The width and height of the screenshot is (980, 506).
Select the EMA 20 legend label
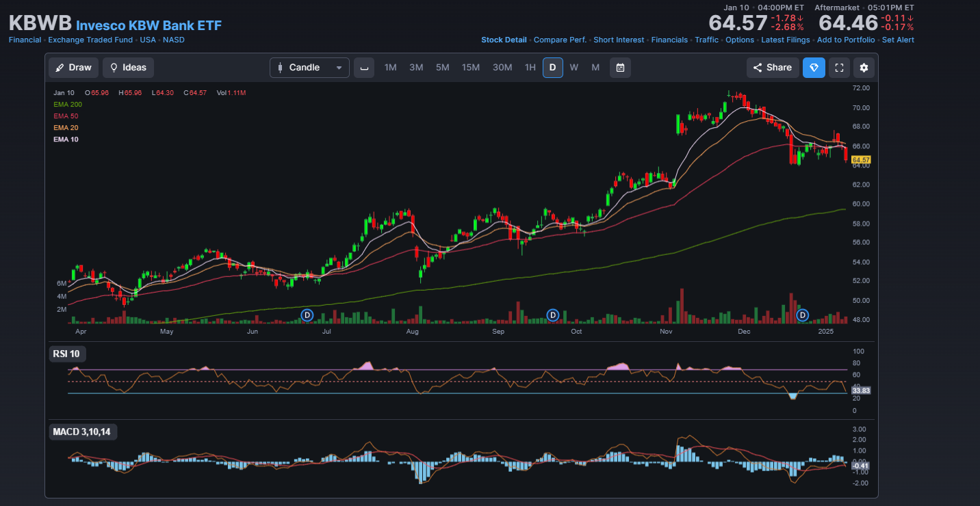tap(66, 128)
